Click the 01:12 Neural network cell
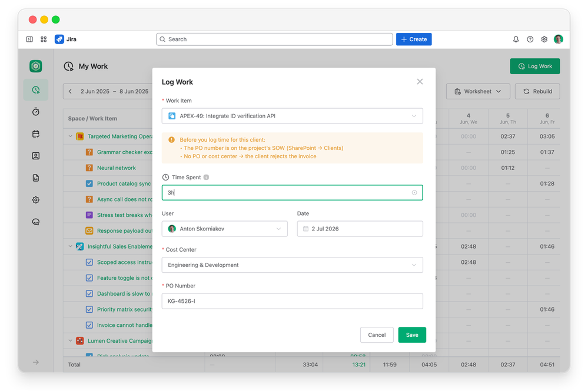Viewport: 588px width, 391px height. pyautogui.click(x=508, y=168)
